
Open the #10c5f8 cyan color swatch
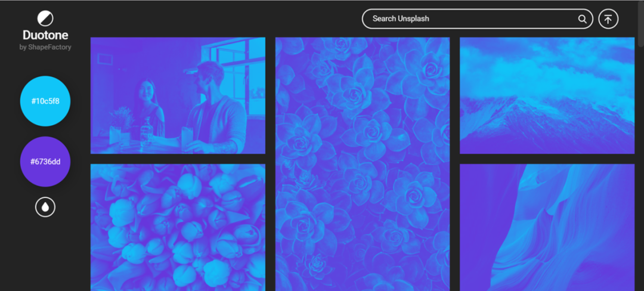(45, 101)
